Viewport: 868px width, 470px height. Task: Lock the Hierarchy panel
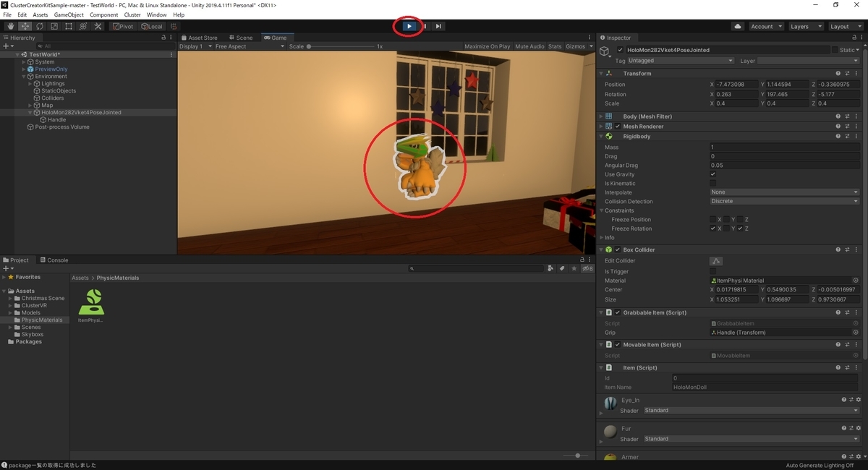click(x=163, y=38)
